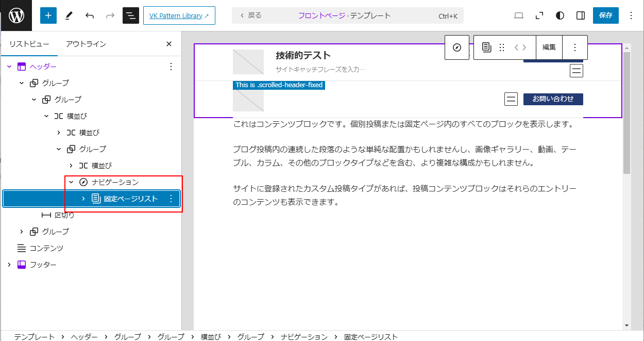Switch to the アウトライン tab
This screenshot has width=644, height=341.
[86, 44]
